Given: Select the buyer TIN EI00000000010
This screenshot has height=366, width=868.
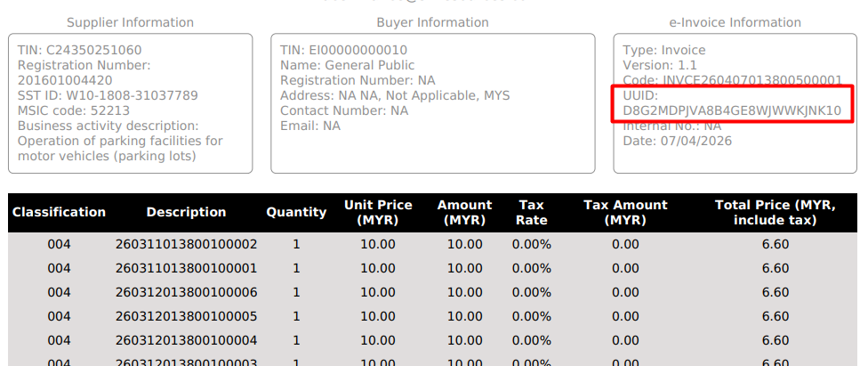Looking at the screenshot, I should pyautogui.click(x=343, y=50).
